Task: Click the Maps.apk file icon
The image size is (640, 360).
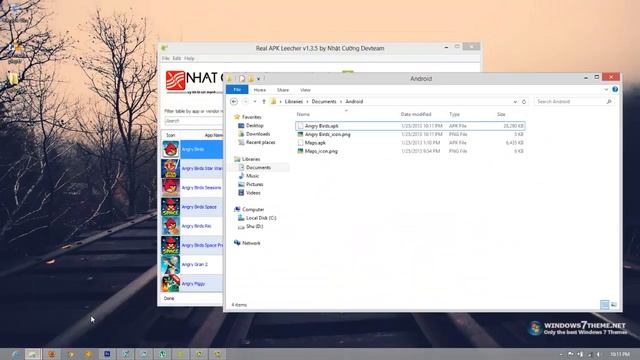Action: point(300,143)
